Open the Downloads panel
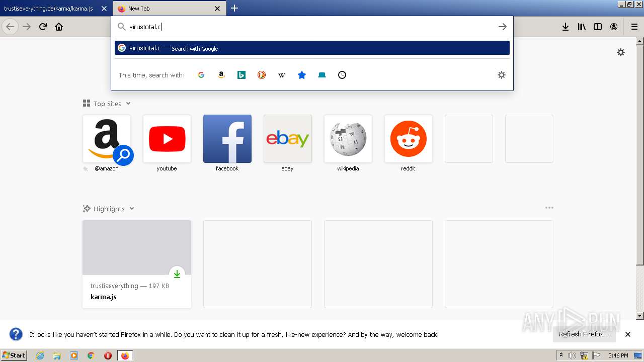The width and height of the screenshot is (644, 362). [x=566, y=27]
